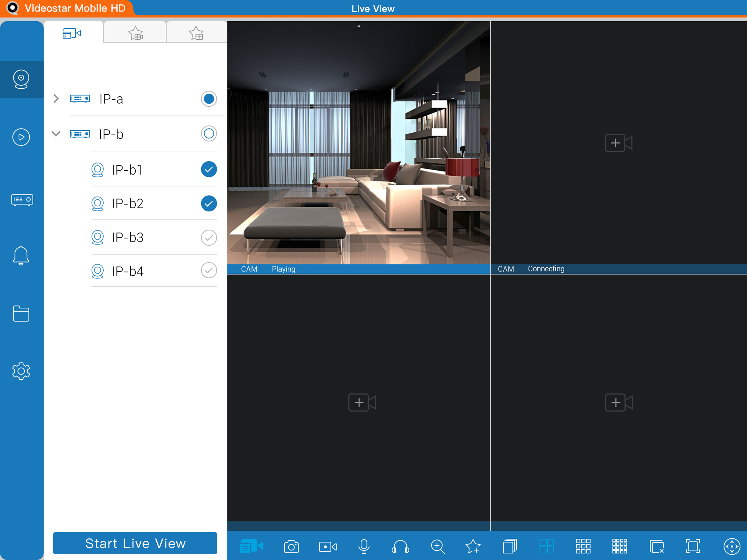Check the IP-b4 camera
Screen dimensions: 747x560
[209, 270]
